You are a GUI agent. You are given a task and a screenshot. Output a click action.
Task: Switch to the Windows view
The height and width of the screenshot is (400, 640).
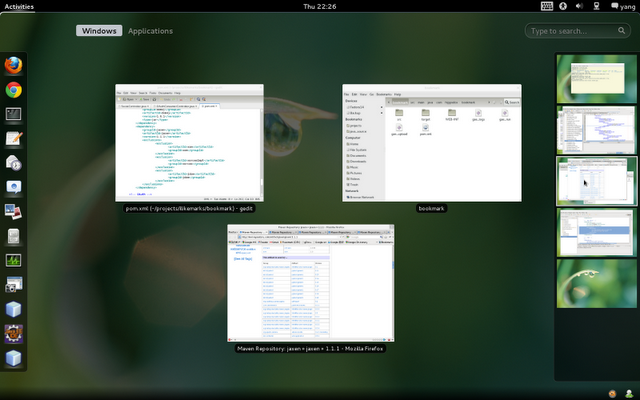pos(99,31)
